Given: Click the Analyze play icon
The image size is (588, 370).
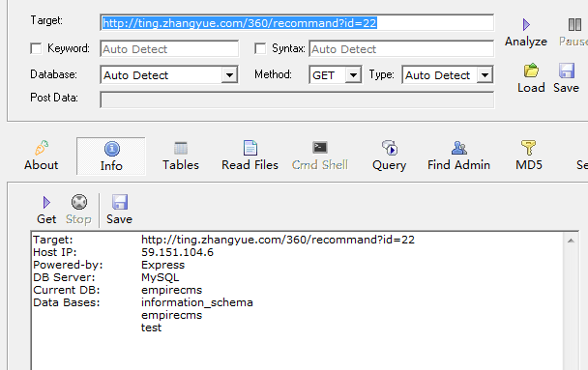Looking at the screenshot, I should pyautogui.click(x=526, y=25).
